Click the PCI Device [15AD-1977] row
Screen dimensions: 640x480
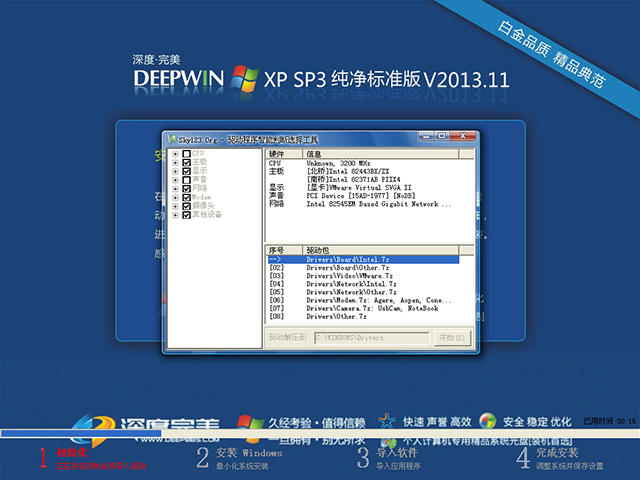(363, 196)
